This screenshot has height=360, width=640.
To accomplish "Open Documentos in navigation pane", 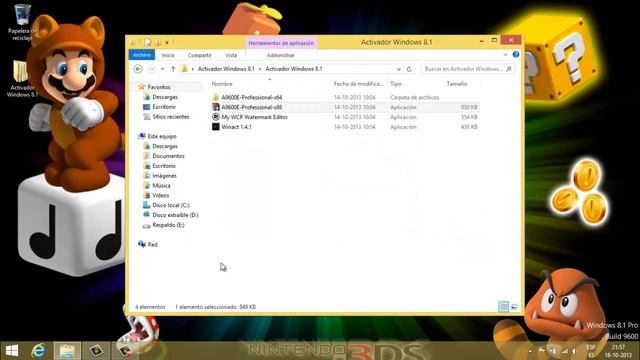I will tap(168, 156).
